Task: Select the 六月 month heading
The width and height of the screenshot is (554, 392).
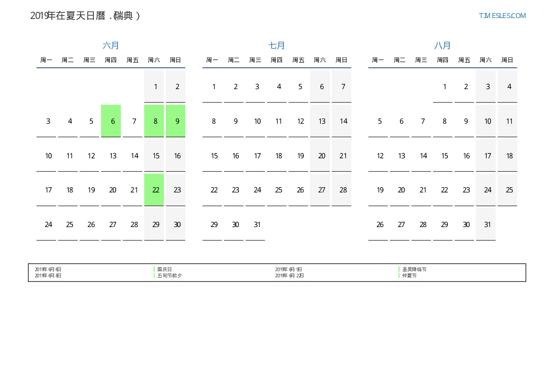Action: point(111,46)
